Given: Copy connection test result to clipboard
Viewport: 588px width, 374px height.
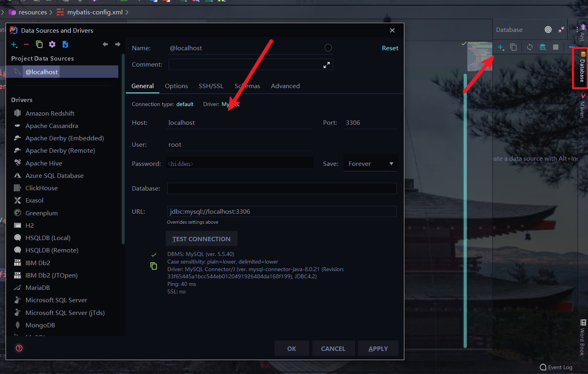Looking at the screenshot, I should click(153, 266).
